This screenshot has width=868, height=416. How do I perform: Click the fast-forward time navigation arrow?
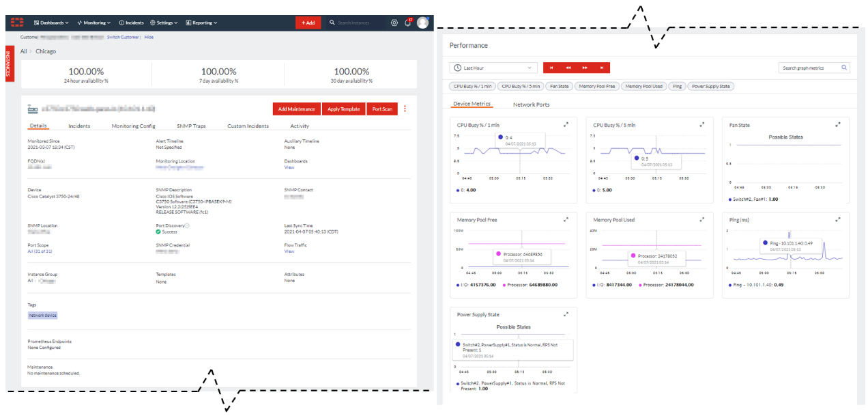585,68
